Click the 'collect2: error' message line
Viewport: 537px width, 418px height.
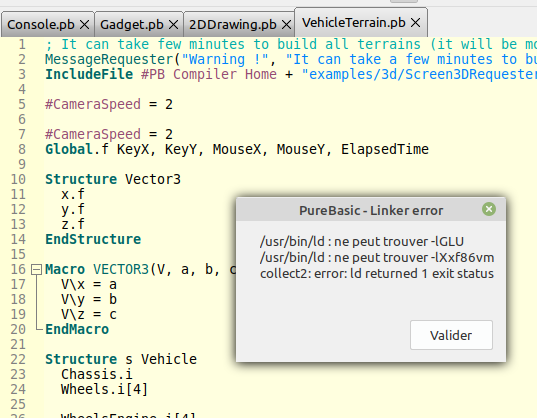point(377,274)
